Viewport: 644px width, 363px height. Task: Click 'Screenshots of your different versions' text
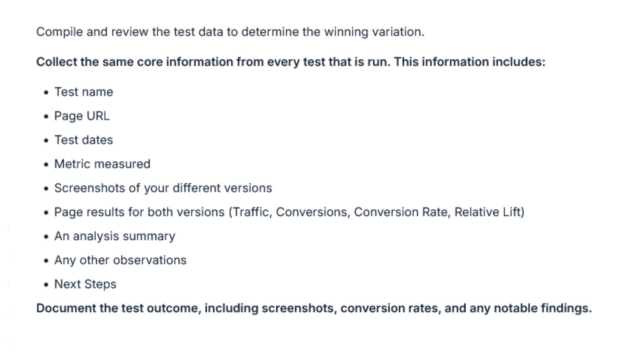[x=163, y=188]
